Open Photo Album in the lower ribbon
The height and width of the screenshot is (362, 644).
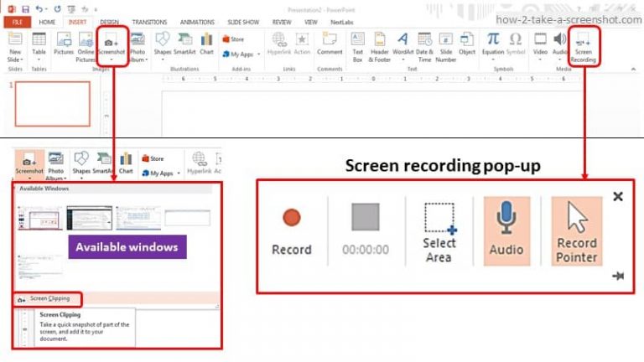pos(55,166)
